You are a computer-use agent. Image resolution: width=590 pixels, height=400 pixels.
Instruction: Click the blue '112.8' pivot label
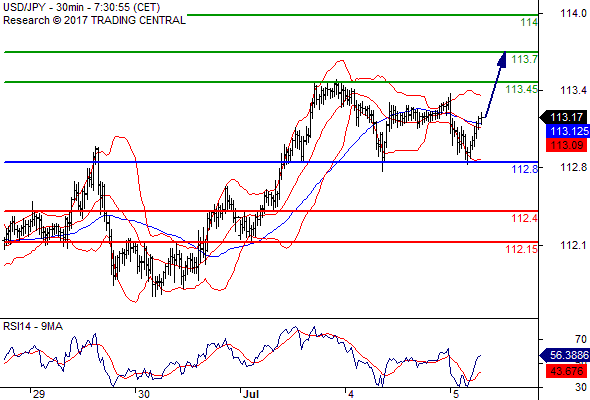click(525, 169)
